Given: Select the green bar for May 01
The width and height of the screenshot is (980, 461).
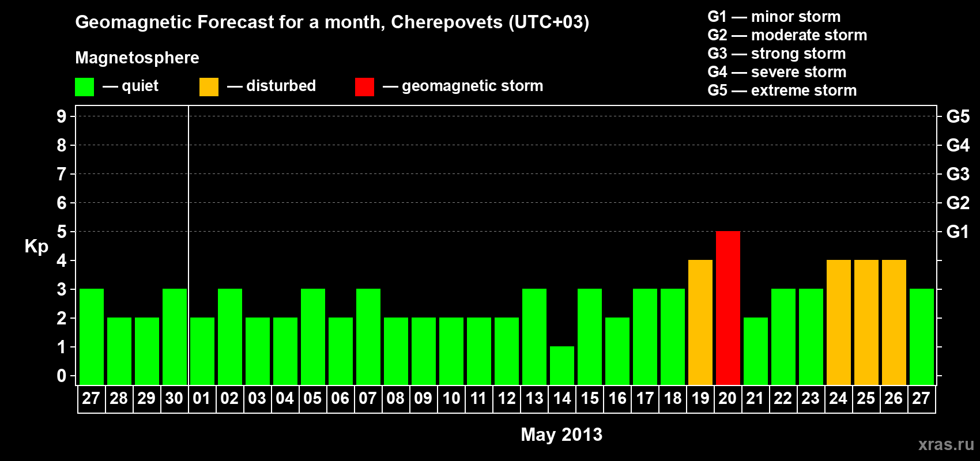Looking at the screenshot, I should point(202,352).
